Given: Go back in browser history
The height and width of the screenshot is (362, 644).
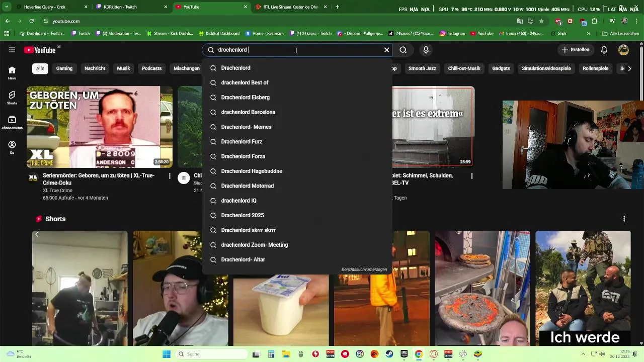Looking at the screenshot, I should (8, 21).
